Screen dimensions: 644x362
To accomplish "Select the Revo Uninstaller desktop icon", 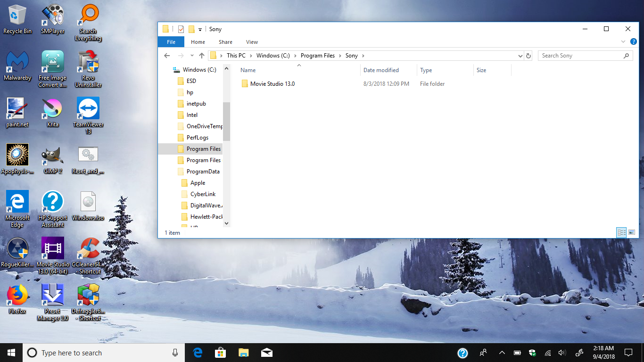I will (x=88, y=69).
